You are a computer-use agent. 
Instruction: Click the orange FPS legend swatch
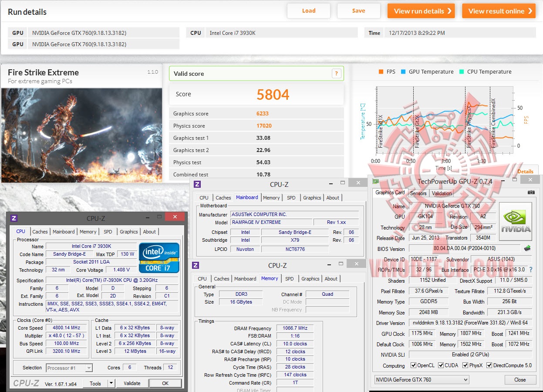pyautogui.click(x=381, y=72)
